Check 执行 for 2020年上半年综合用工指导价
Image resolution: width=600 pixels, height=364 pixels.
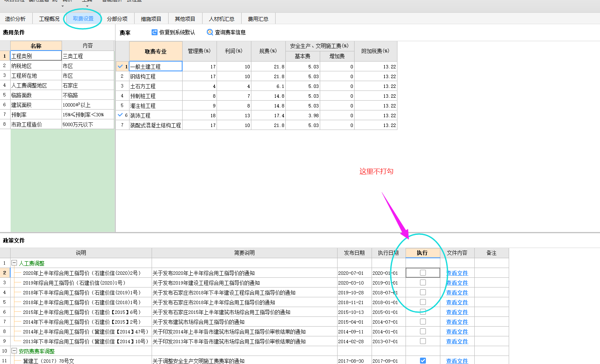pyautogui.click(x=423, y=273)
